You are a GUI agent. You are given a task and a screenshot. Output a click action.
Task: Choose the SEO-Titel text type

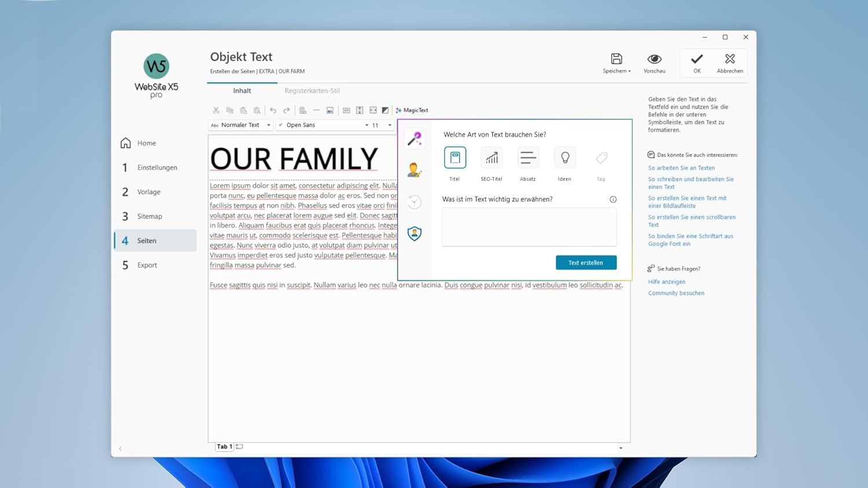tap(491, 158)
